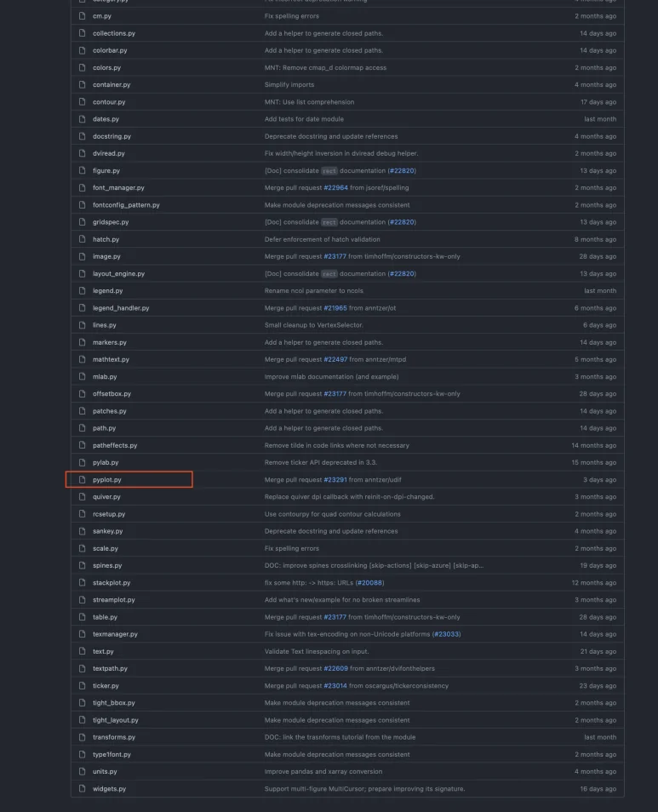Open commit "Rename ncol parameter to ncols"
This screenshot has width=658, height=812.
click(312, 291)
